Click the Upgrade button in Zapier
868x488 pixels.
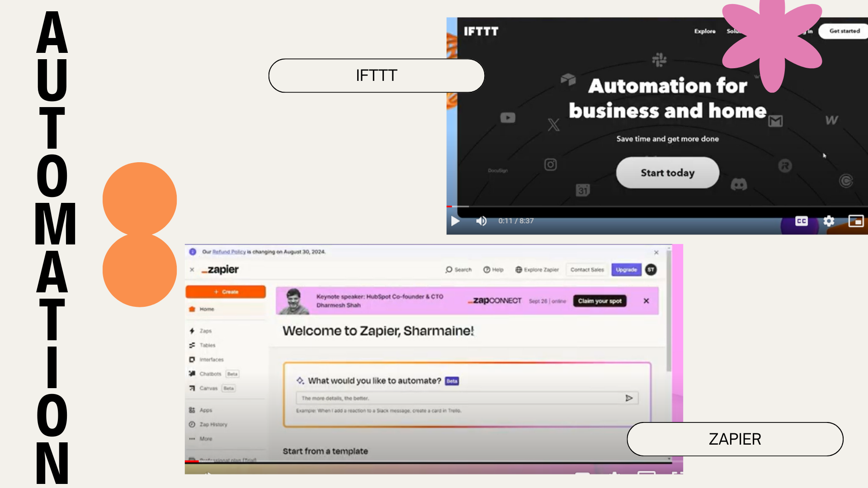626,270
